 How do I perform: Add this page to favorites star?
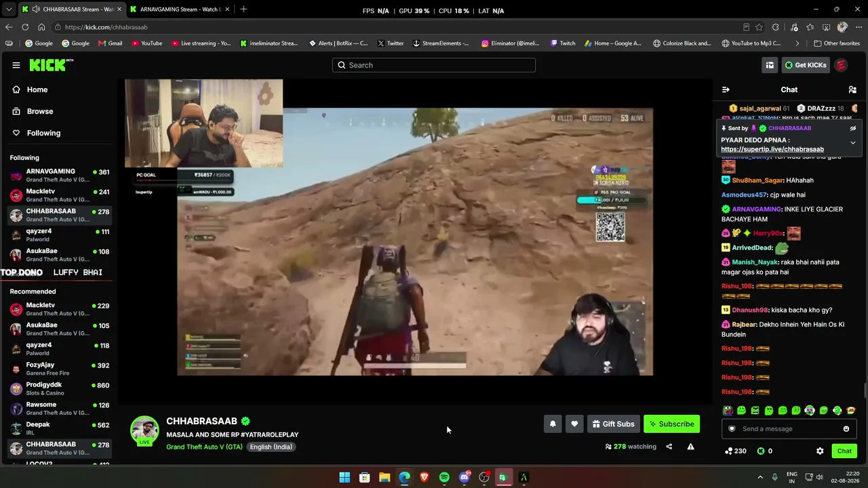759,27
